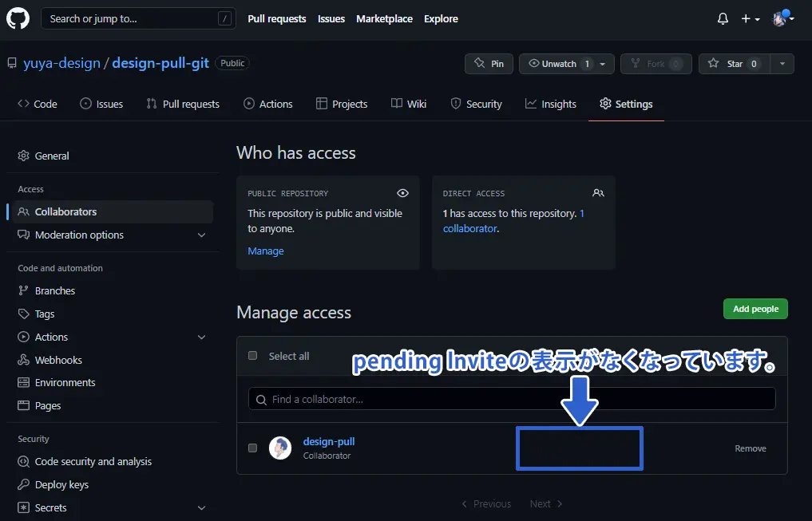Viewport: 812px width, 521px height.
Task: Open the notifications bell
Action: point(723,18)
